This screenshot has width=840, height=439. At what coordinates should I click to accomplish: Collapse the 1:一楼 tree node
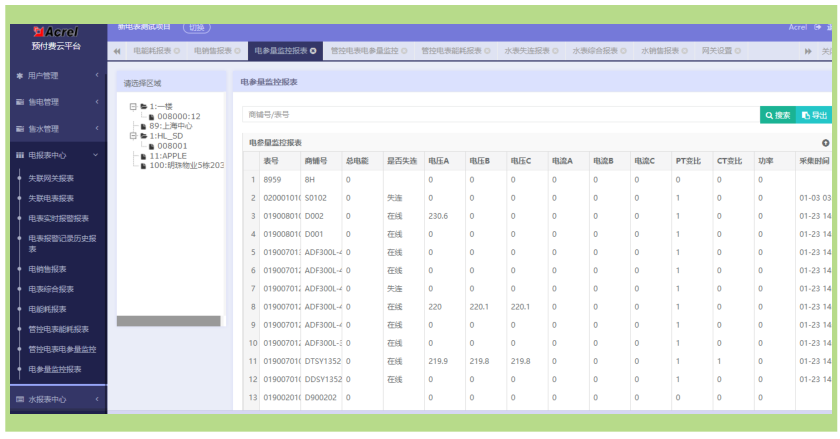pos(133,107)
